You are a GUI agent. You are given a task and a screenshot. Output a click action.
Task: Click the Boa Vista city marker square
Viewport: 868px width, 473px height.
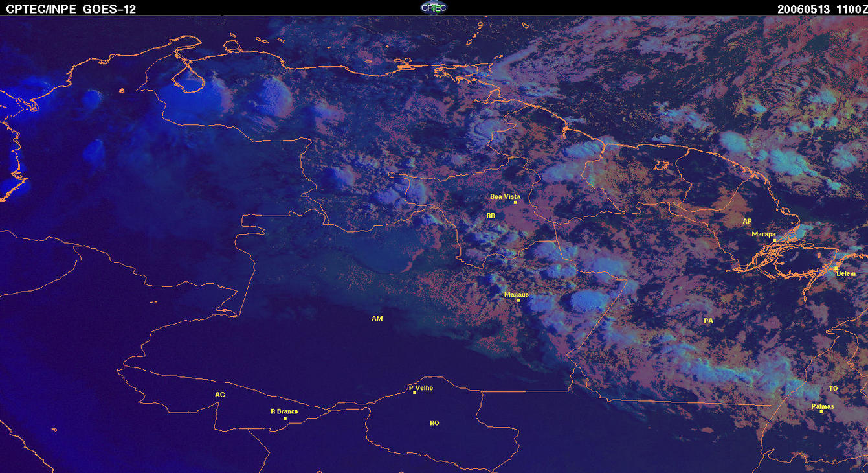tap(515, 202)
